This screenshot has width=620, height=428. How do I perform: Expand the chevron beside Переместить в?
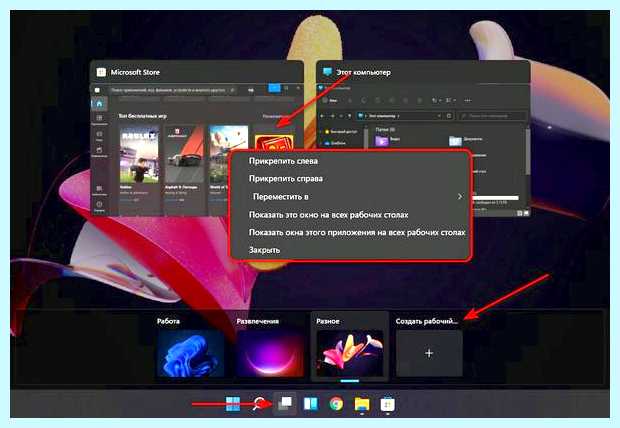459,197
